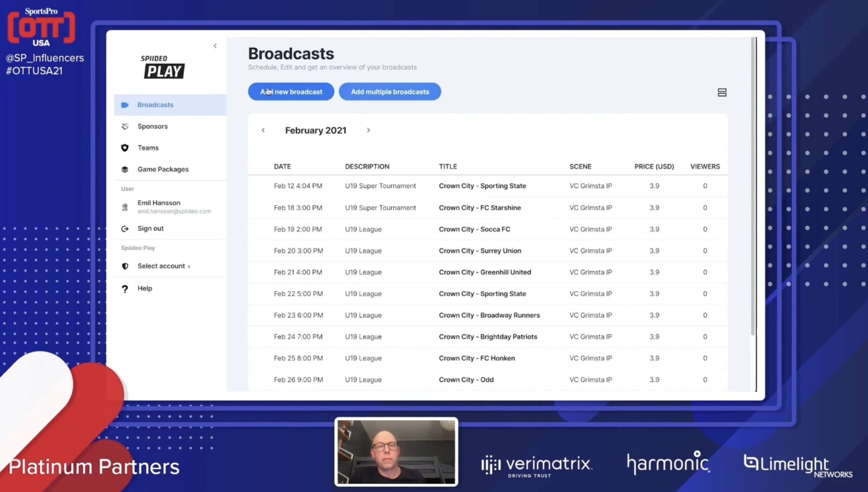This screenshot has height=492, width=868.
Task: Open the Sponsors menu item
Action: coord(152,127)
